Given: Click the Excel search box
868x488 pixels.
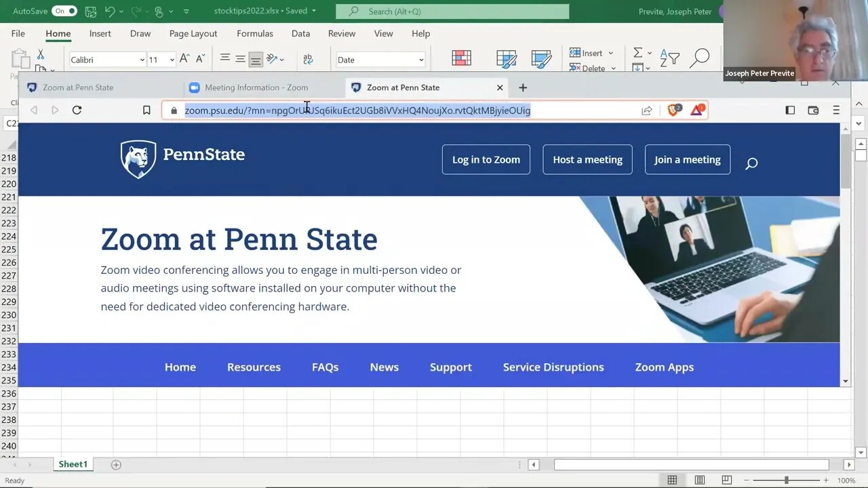Looking at the screenshot, I should point(453,12).
